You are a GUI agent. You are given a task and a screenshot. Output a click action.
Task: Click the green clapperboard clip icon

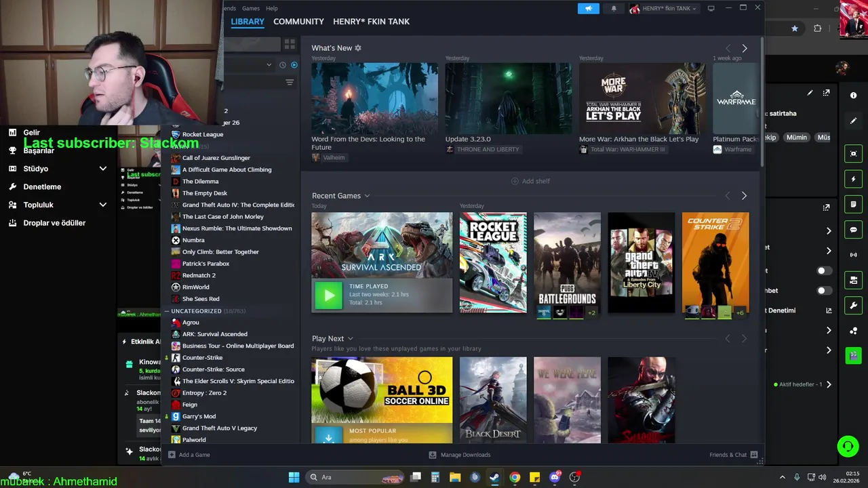pyautogui.click(x=853, y=355)
